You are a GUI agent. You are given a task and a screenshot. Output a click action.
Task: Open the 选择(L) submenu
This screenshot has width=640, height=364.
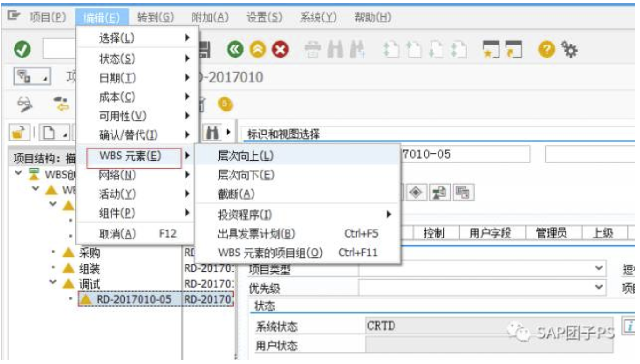[136, 38]
